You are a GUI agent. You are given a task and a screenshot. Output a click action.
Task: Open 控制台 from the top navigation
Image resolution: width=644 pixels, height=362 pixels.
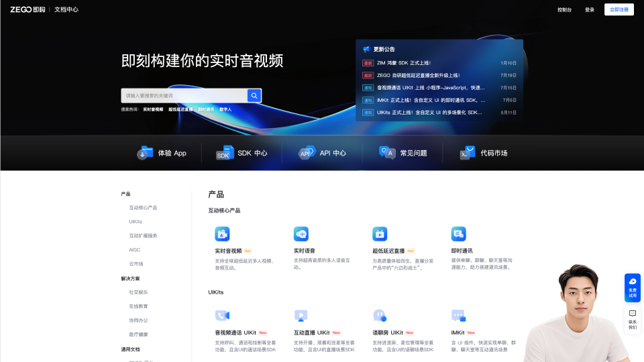[x=564, y=9]
